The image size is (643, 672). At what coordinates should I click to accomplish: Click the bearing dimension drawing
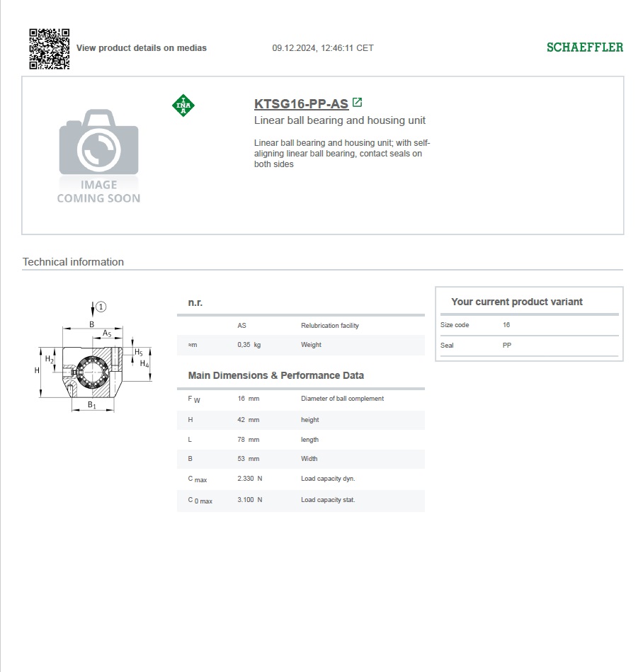click(93, 357)
